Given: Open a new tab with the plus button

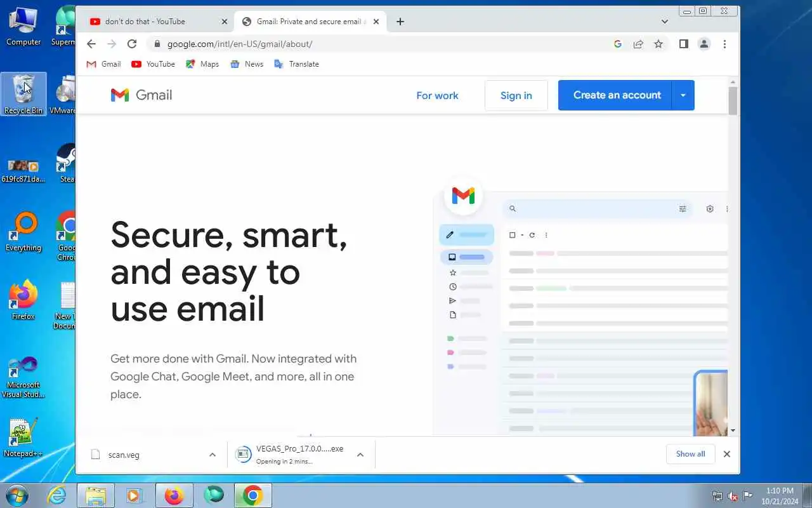Looking at the screenshot, I should click(400, 22).
